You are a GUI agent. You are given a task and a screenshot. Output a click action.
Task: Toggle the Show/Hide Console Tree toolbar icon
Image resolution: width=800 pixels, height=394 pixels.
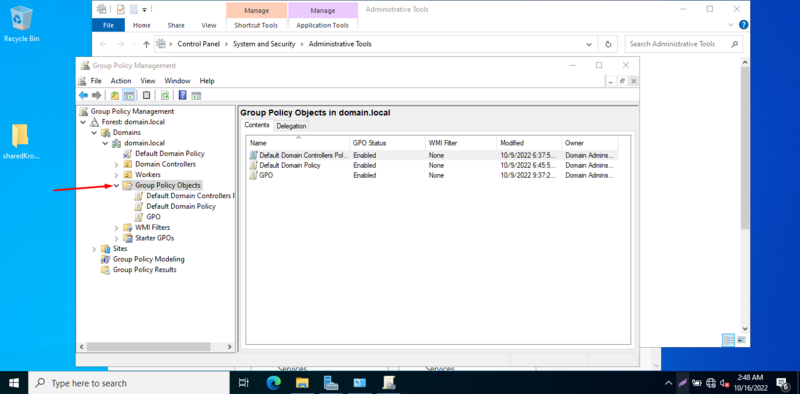click(129, 95)
